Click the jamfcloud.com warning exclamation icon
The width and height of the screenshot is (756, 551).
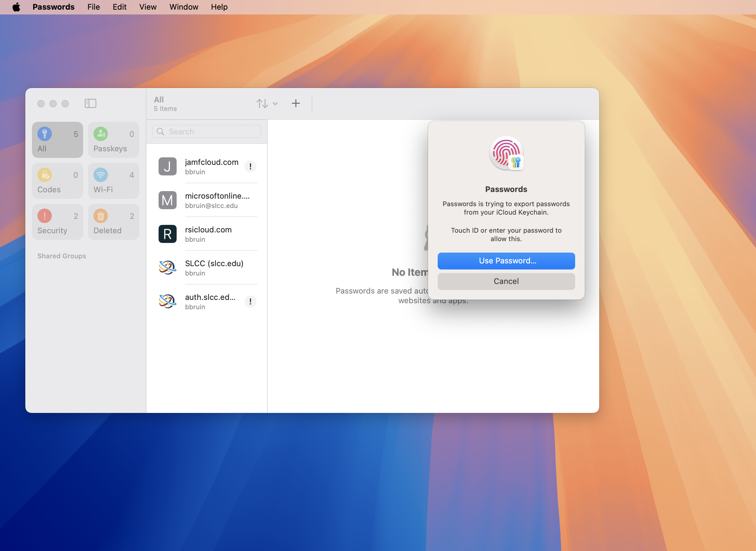coord(250,166)
